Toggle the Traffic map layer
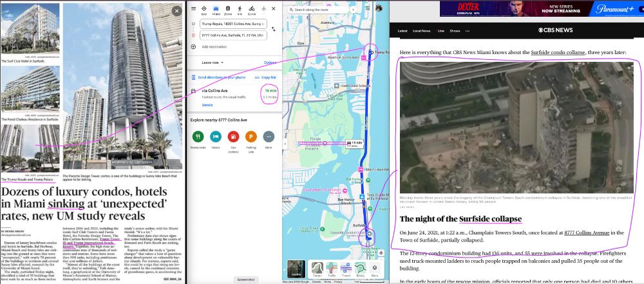The image size is (644, 284). click(x=332, y=270)
